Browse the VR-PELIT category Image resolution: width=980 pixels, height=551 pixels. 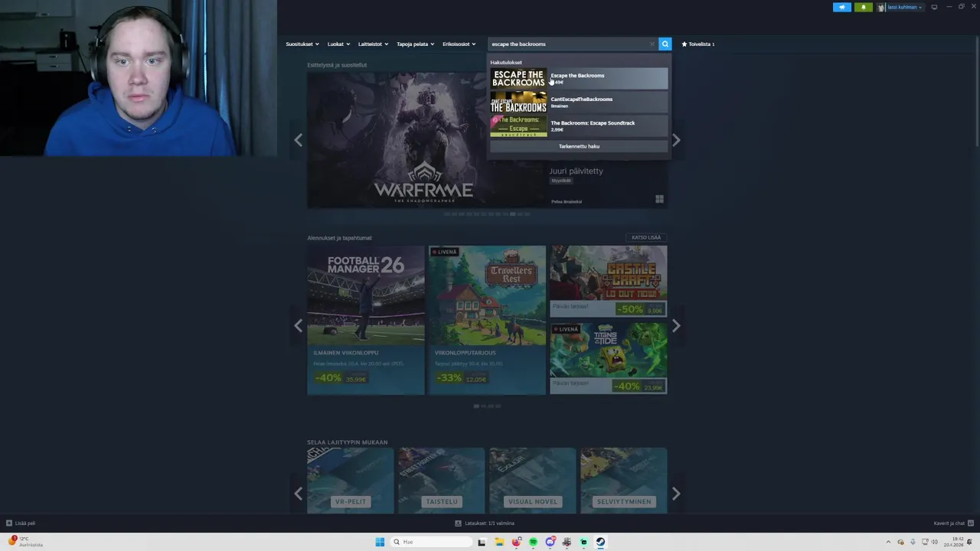click(x=350, y=481)
